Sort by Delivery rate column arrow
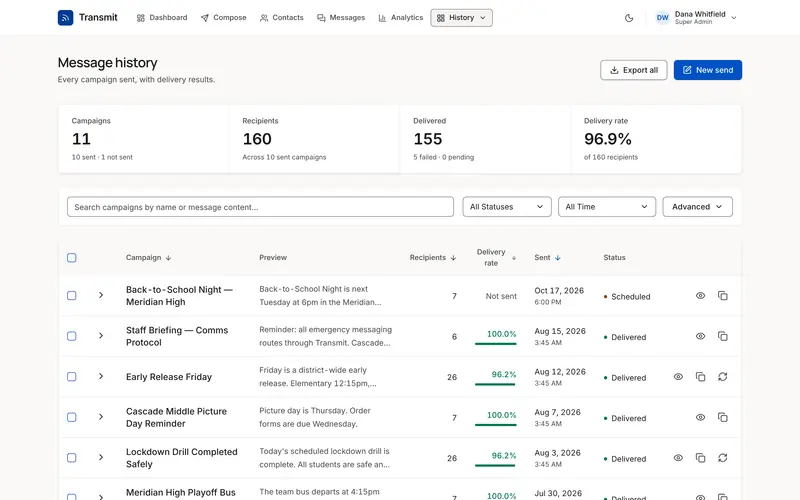800x500 pixels. coord(514,258)
